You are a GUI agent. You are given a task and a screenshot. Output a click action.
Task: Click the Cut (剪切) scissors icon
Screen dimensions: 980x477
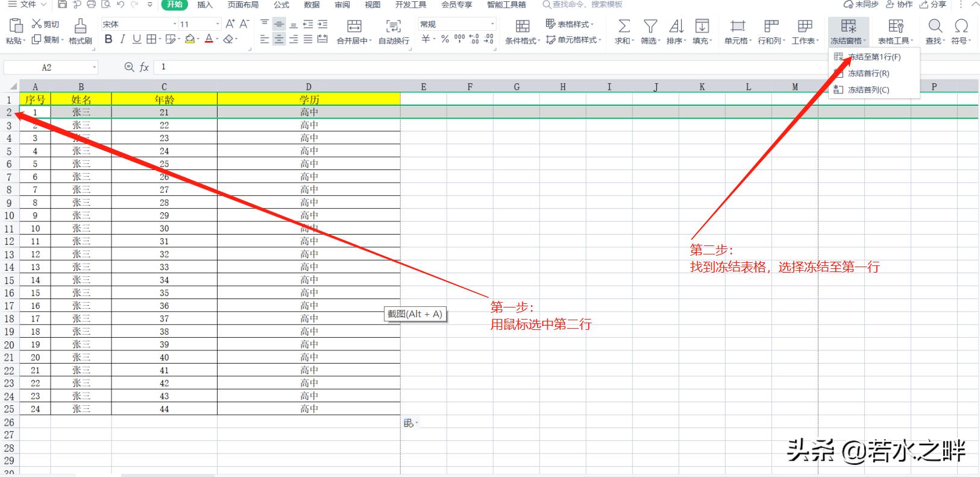pos(37,24)
